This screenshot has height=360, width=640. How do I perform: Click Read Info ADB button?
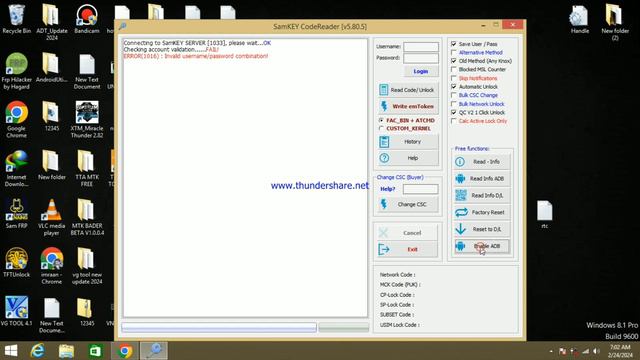482,178
